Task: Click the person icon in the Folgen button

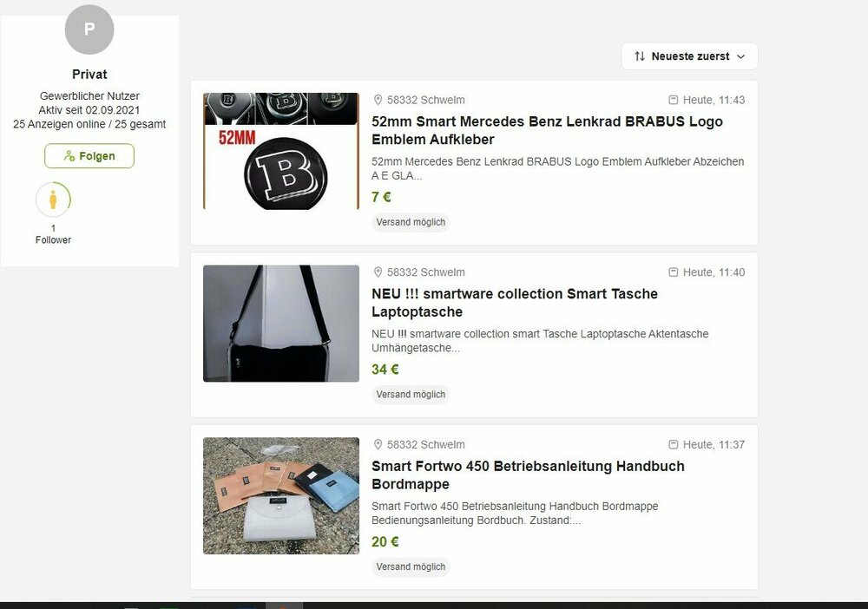Action: (69, 156)
